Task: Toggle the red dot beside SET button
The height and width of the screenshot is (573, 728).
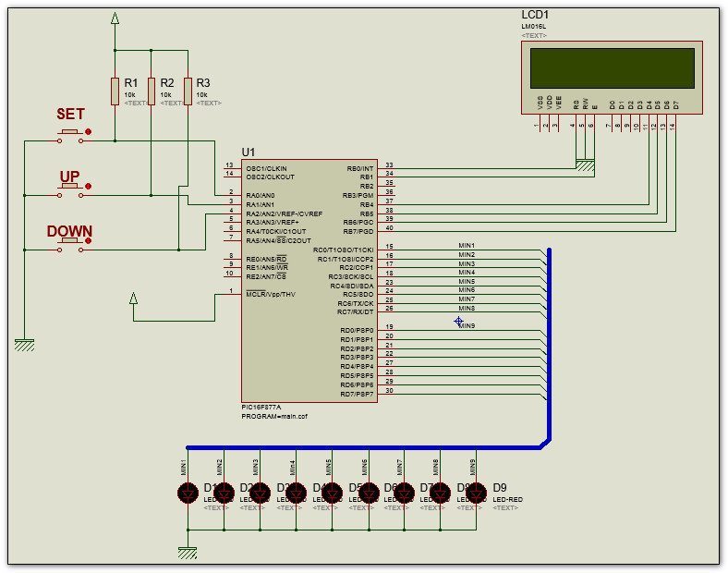Action: (x=88, y=132)
